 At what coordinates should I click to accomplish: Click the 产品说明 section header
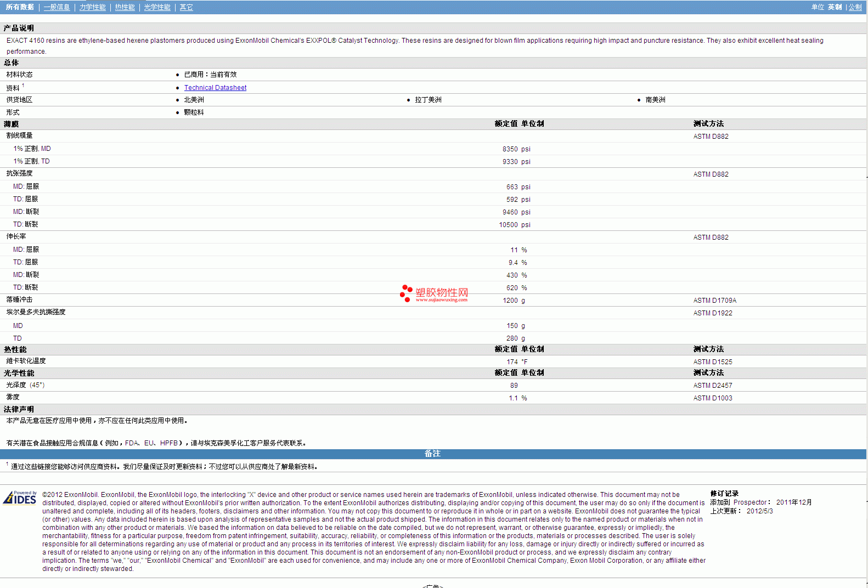(x=19, y=28)
